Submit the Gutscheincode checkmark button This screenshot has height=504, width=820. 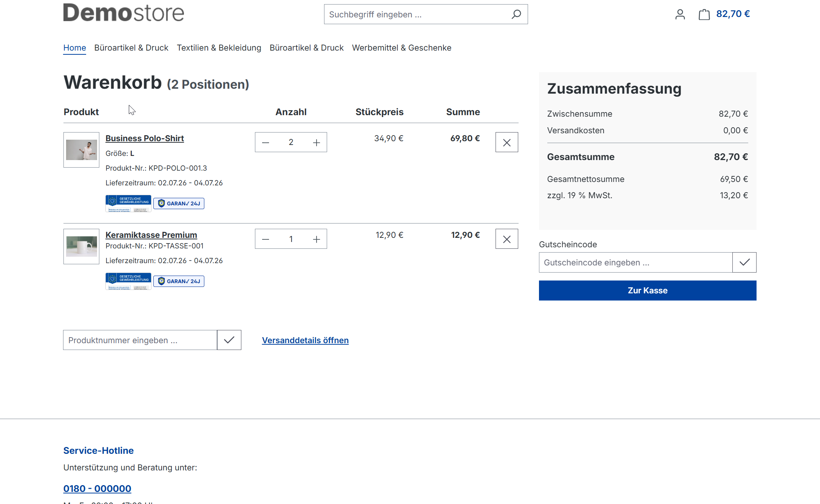tap(744, 262)
